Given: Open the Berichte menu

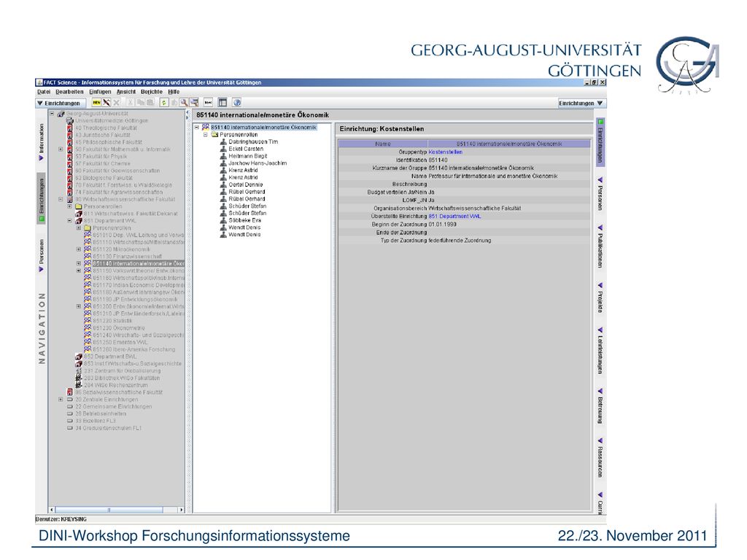Looking at the screenshot, I should pos(152,92).
